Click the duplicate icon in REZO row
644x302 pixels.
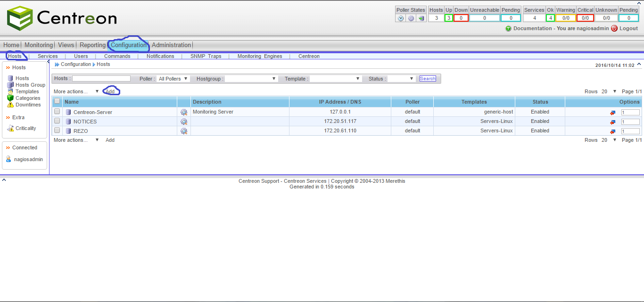pyautogui.click(x=612, y=131)
